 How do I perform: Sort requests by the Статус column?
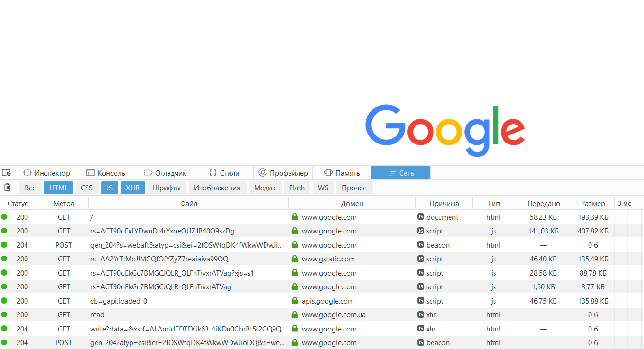click(18, 204)
